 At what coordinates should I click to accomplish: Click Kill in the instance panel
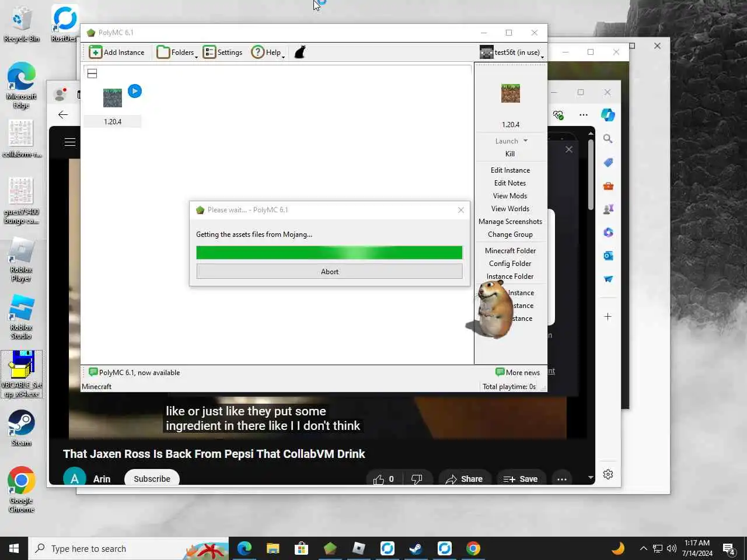click(510, 154)
